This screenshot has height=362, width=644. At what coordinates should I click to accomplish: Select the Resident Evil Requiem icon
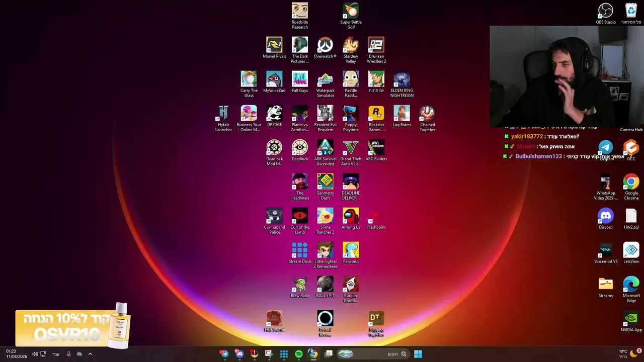(325, 118)
